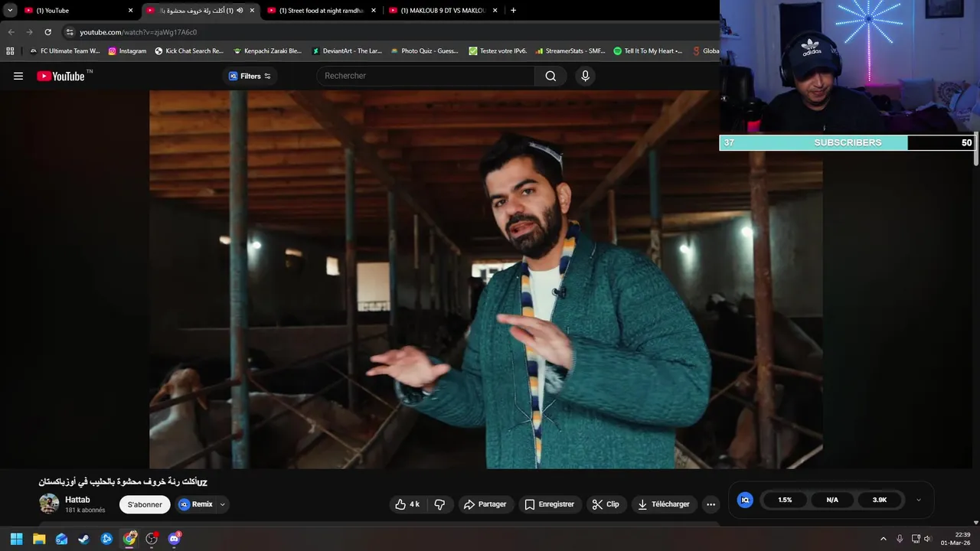
Task: Open 'Testez votre IPv6.' bookmark
Action: pos(498,51)
